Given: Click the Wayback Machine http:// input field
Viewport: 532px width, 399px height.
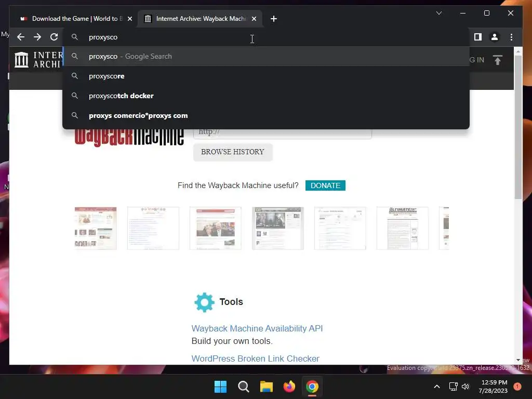Looking at the screenshot, I should tap(282, 132).
